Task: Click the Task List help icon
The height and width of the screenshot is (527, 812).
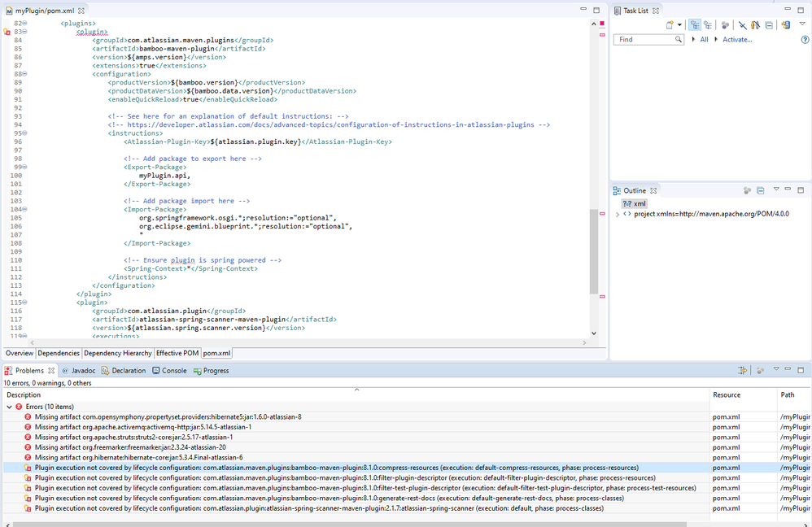Action: (x=805, y=39)
